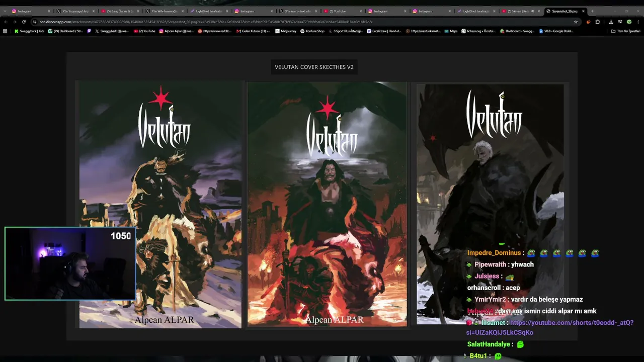644x362 pixels.
Task: Open the (79) Dashboard / Str... bookmark
Action: pyautogui.click(x=66, y=31)
